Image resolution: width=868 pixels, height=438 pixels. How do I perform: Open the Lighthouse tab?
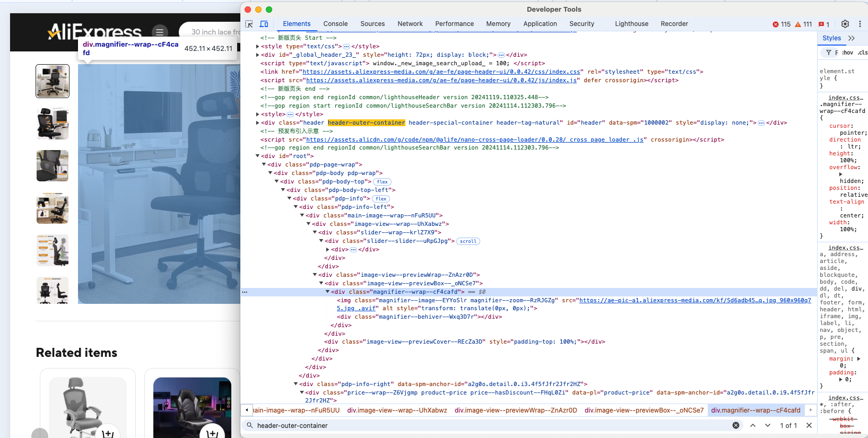(x=631, y=24)
